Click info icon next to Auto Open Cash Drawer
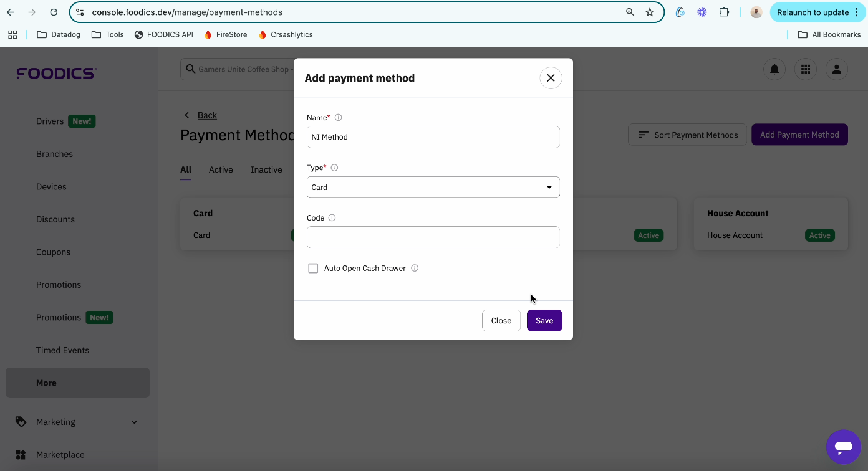868x471 pixels. pyautogui.click(x=415, y=269)
